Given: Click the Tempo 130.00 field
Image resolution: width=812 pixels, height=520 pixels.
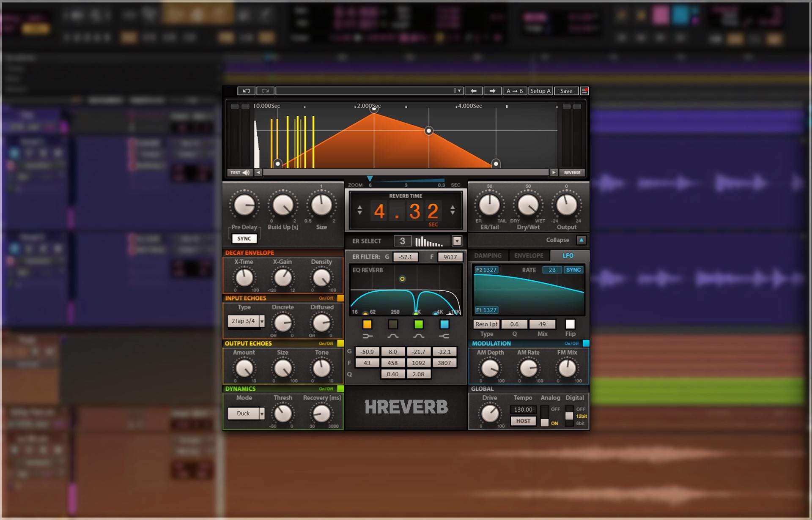Looking at the screenshot, I should (x=523, y=410).
